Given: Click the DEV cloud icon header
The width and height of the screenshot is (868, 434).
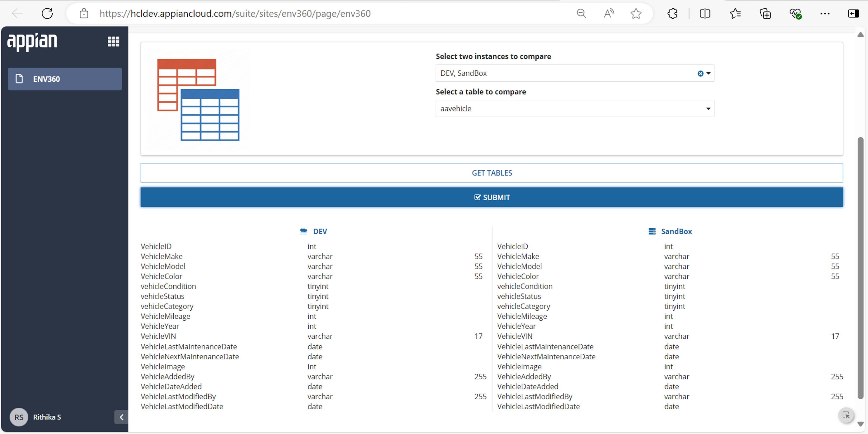Looking at the screenshot, I should pos(304,231).
